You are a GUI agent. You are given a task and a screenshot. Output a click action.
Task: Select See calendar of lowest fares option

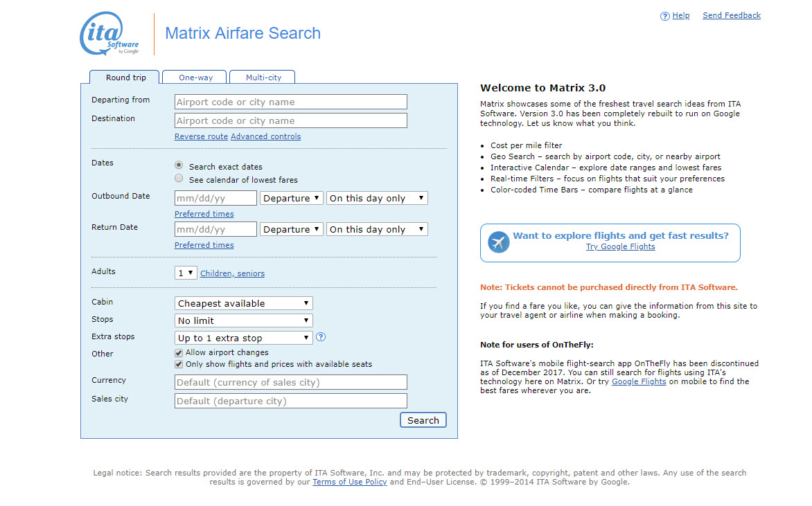click(179, 179)
